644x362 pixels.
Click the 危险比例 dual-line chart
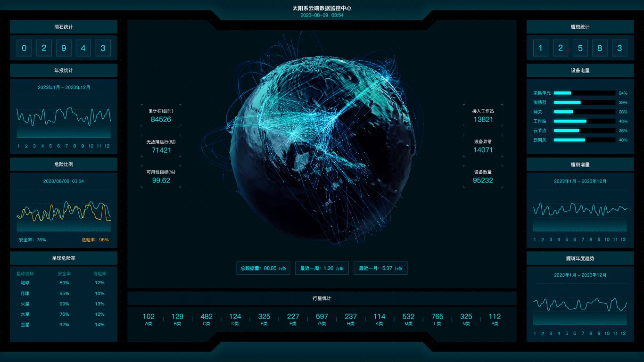[64, 211]
